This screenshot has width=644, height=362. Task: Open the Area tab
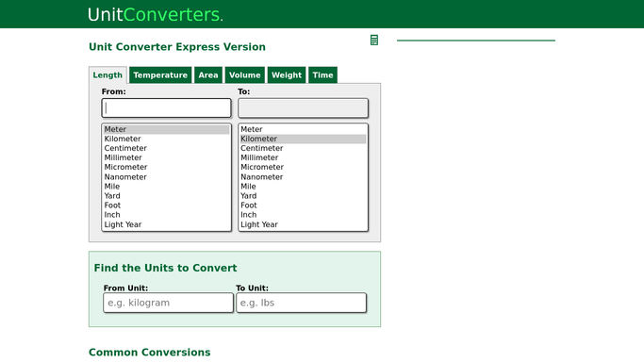[x=208, y=75]
